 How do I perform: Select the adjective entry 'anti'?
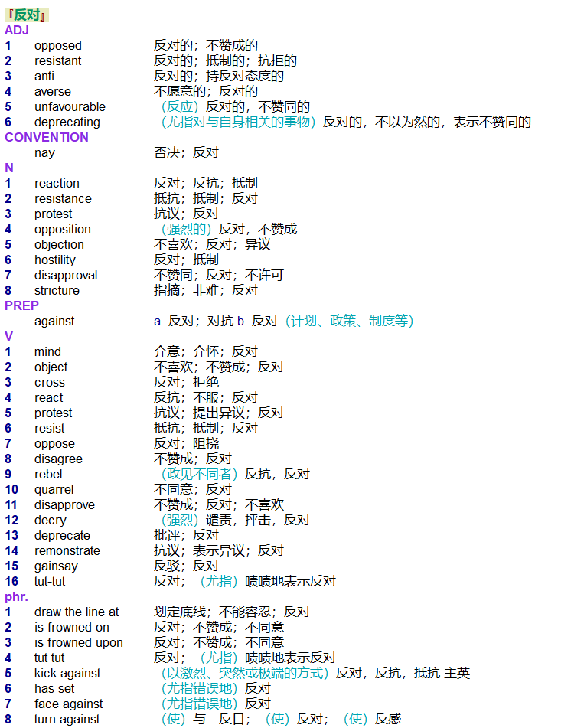click(44, 76)
